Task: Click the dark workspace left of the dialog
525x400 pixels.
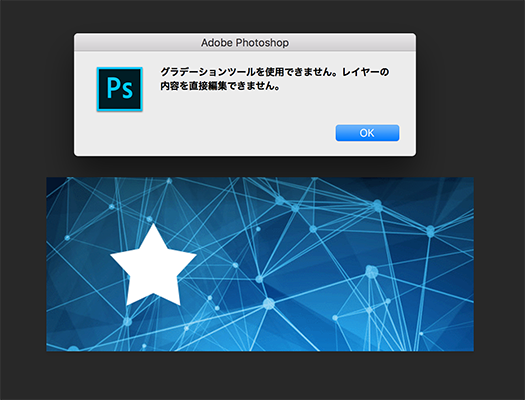Action: click(37, 94)
